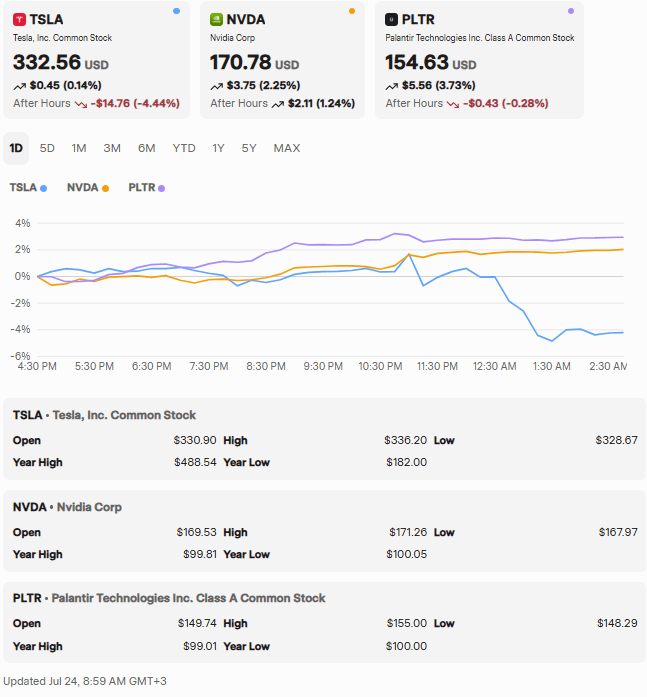Click the blue dot on TSLA card
Screen dimensions: 647x697
click(x=177, y=11)
